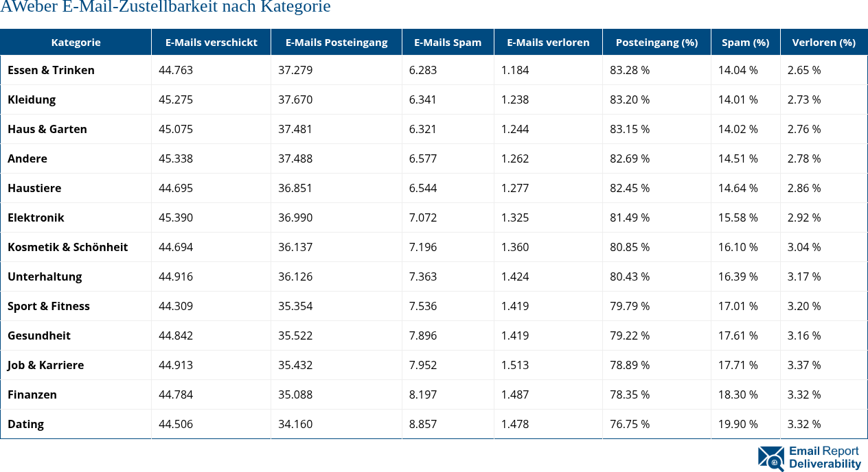Select the Elektronik category cell

(36, 217)
